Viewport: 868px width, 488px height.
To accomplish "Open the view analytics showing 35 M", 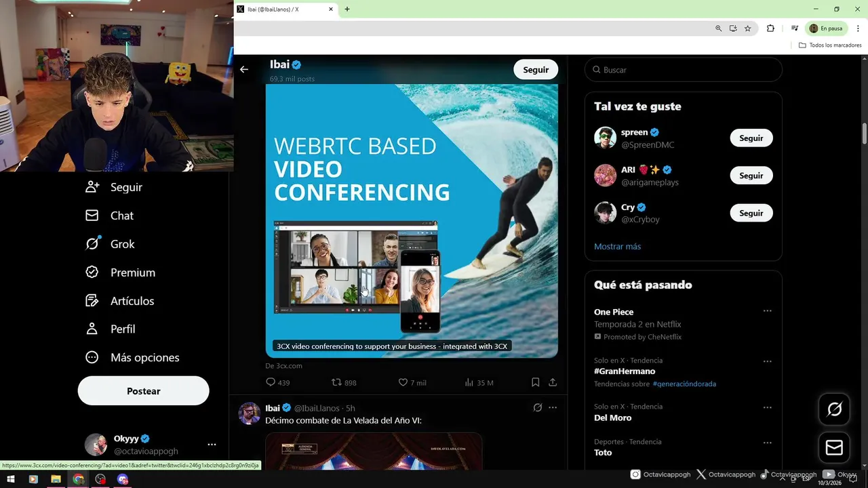I will (x=479, y=382).
